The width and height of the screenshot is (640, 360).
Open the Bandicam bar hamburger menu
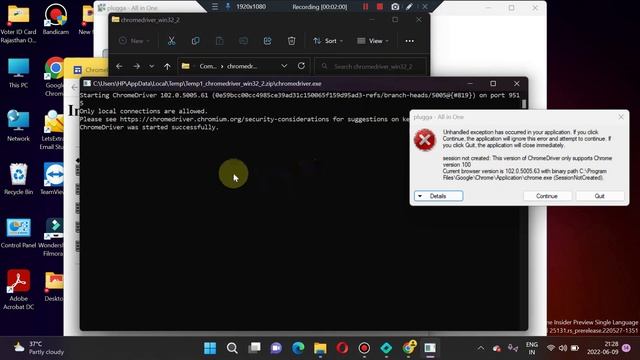[215, 7]
